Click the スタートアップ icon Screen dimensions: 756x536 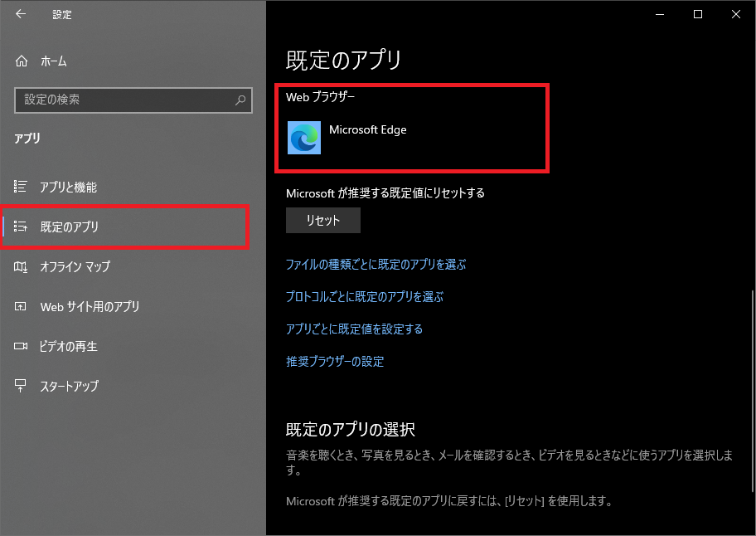click(20, 386)
